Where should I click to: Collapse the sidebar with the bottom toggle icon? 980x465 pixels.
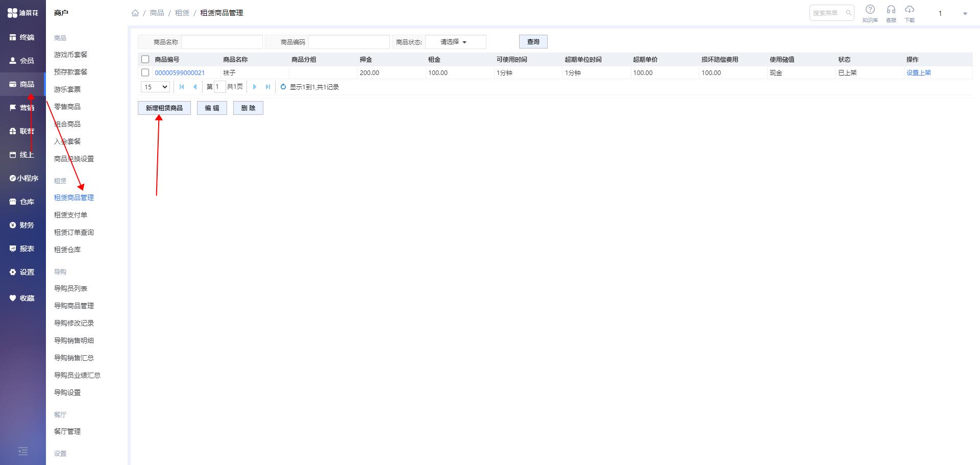[x=23, y=451]
